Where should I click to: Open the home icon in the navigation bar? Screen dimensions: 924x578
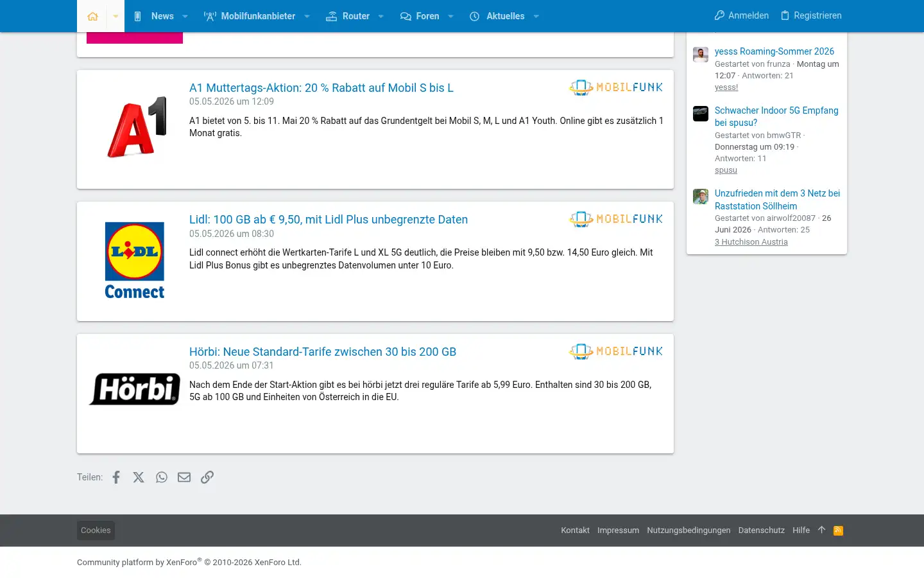92,16
